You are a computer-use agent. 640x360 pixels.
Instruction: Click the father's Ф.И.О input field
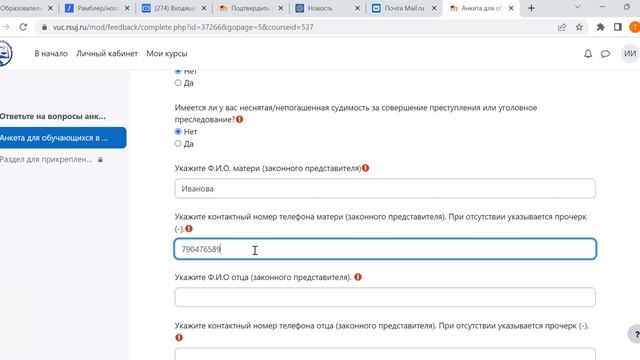(x=385, y=297)
